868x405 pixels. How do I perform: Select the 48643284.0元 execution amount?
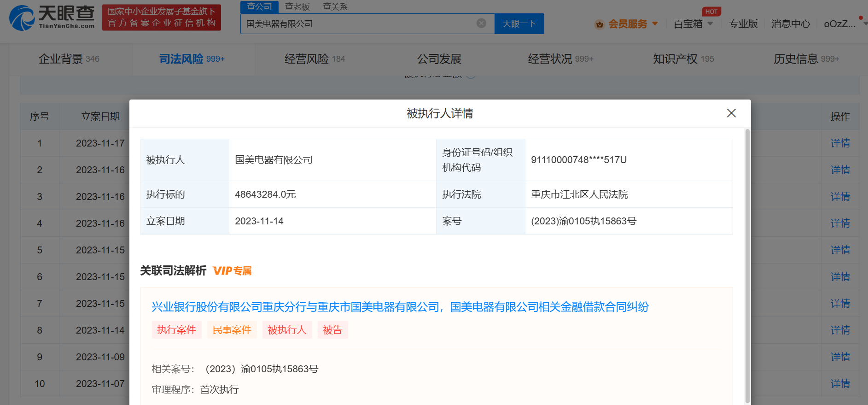(265, 194)
